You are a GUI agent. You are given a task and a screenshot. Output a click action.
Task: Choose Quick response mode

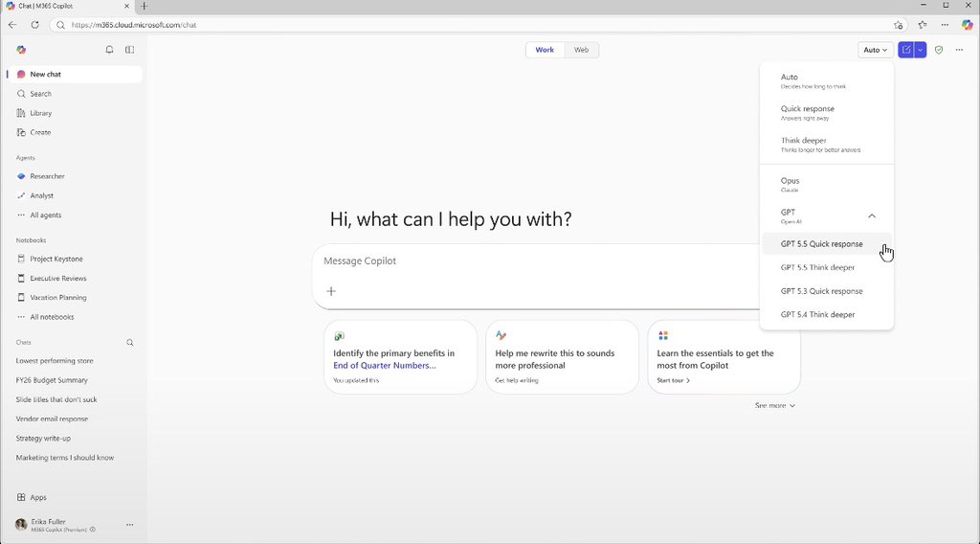(827, 113)
